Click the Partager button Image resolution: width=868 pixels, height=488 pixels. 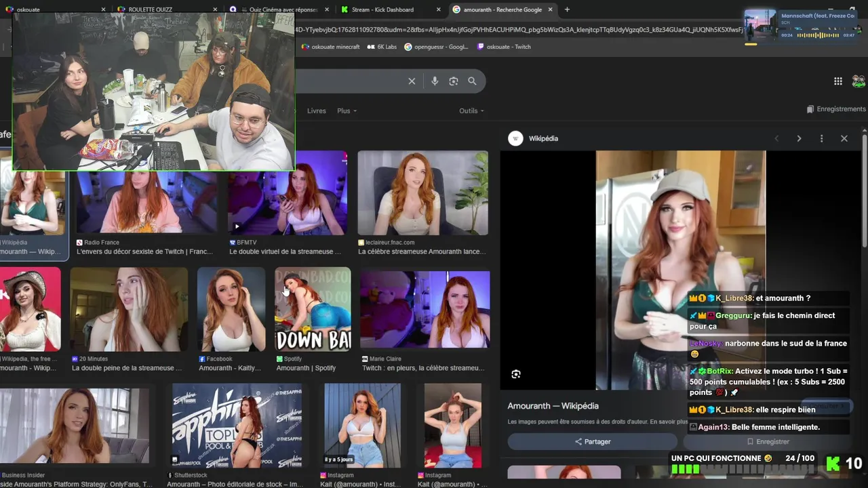593,441
